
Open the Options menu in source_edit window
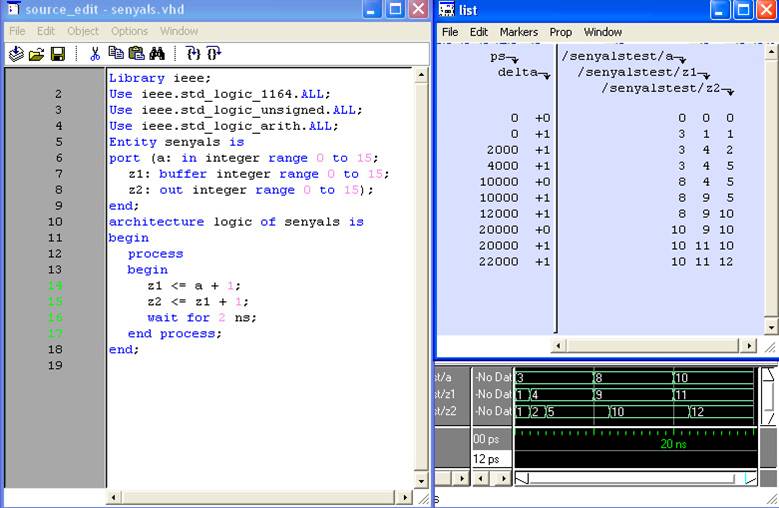coord(129,31)
